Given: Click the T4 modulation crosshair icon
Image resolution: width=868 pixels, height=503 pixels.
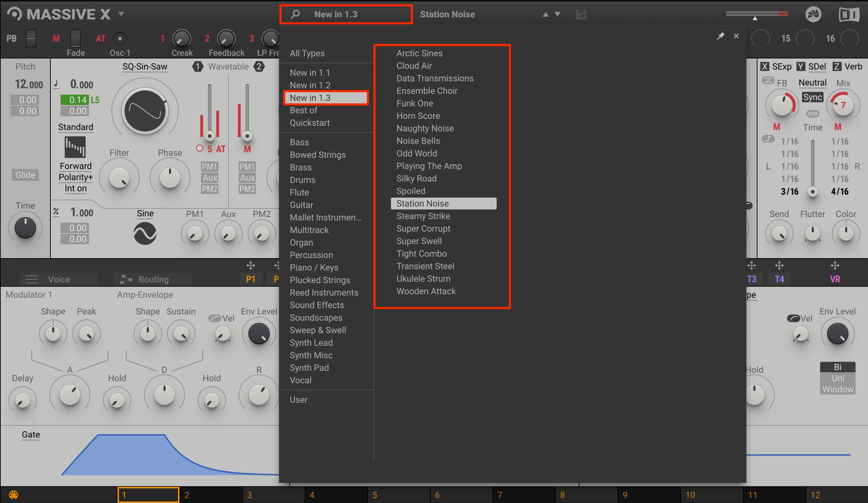Looking at the screenshot, I should tap(779, 266).
